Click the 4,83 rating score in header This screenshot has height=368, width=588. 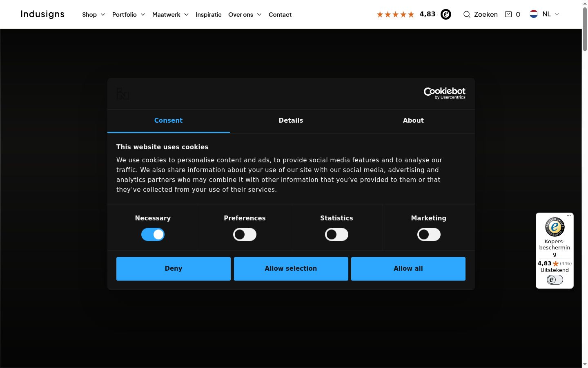click(x=428, y=14)
